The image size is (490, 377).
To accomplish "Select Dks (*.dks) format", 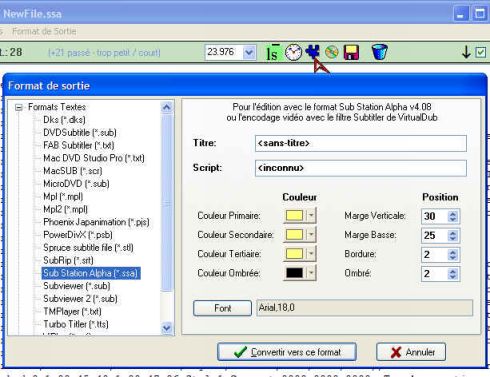I will (x=64, y=120).
